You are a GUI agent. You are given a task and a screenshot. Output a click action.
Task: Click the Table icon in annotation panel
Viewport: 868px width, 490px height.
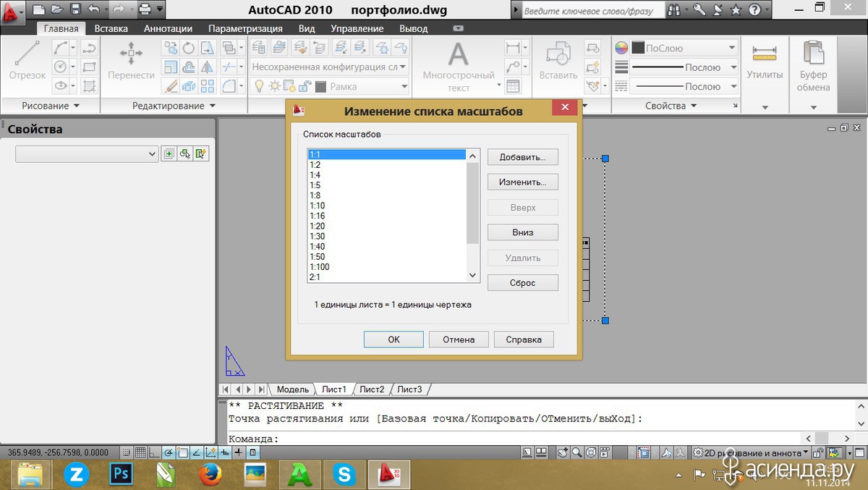(x=513, y=86)
